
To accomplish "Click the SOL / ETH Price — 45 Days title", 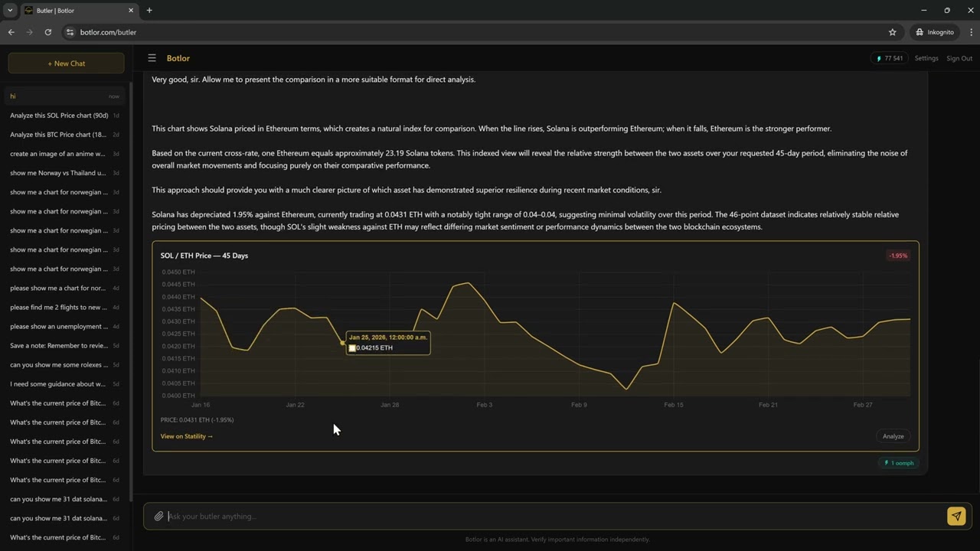I will pos(204,256).
